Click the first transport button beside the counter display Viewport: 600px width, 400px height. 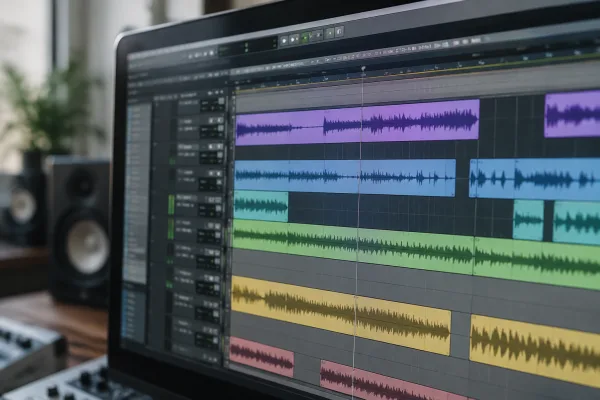[284, 40]
